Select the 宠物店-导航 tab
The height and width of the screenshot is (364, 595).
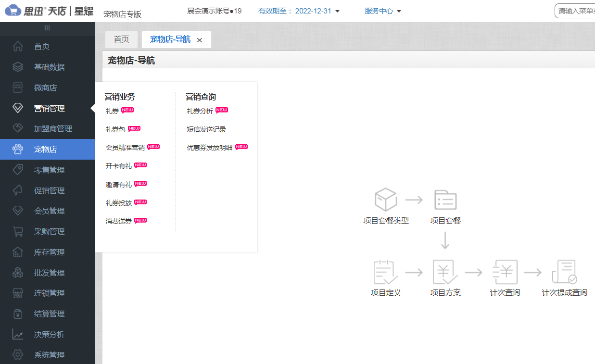tap(169, 39)
